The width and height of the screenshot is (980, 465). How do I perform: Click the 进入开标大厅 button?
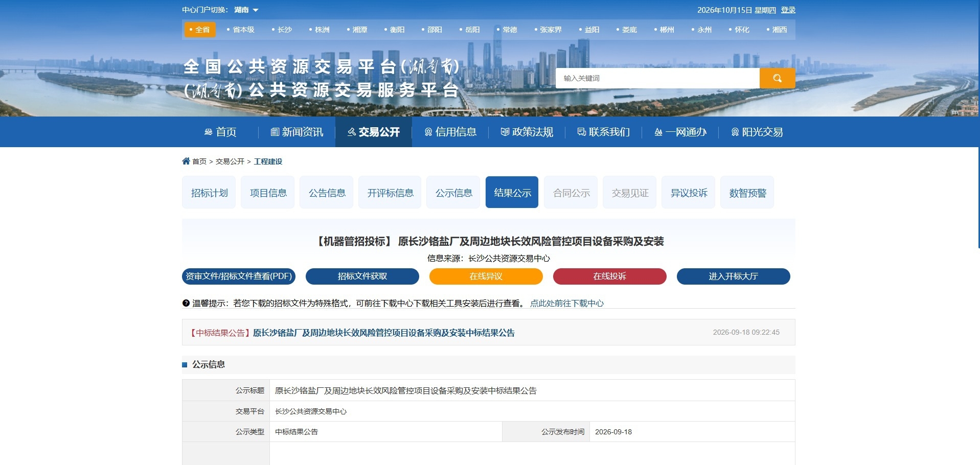tap(734, 276)
